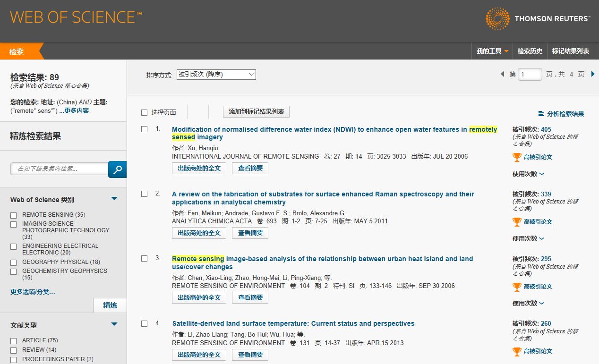Collapse 文献类型 section
Viewport: 599px width, 364px height.
point(114,324)
